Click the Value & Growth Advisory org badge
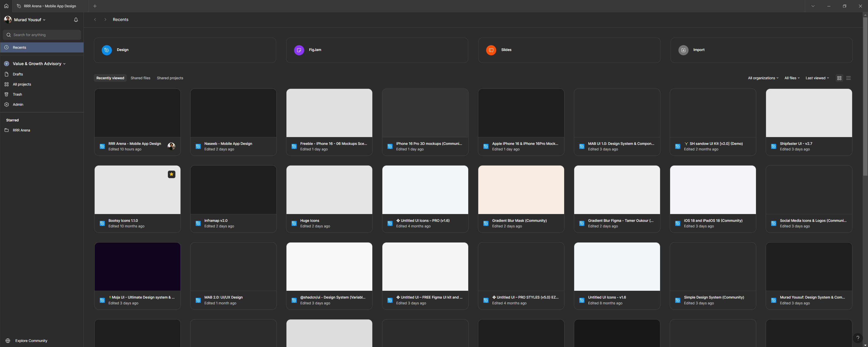This screenshot has height=347, width=868. (6, 64)
